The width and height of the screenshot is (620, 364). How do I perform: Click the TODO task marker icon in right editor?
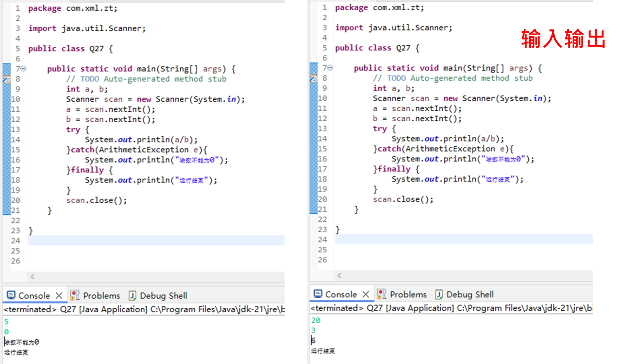tap(313, 78)
